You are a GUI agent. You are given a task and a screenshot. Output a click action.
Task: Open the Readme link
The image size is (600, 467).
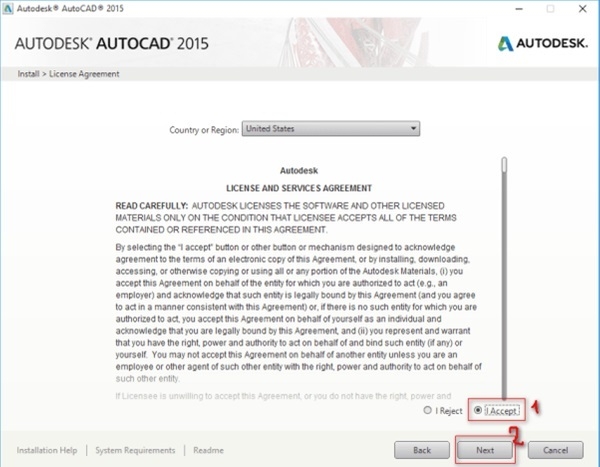tap(209, 451)
